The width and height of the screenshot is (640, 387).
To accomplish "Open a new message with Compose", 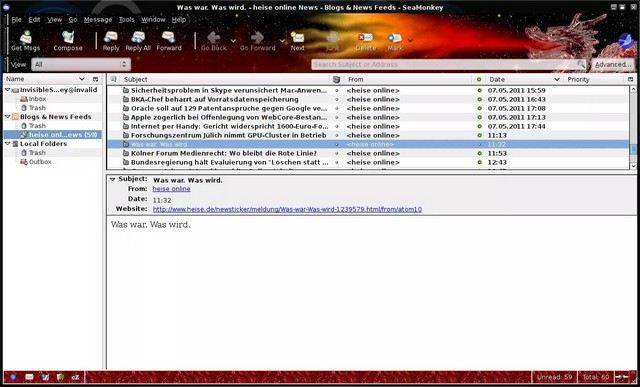I will pyautogui.click(x=68, y=41).
